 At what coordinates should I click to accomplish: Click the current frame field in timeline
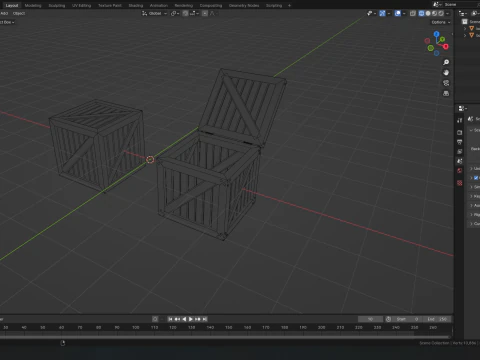click(370, 319)
